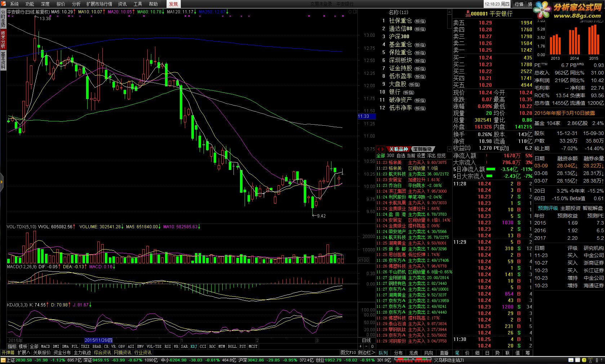Switch to 智能解盘 tab
The height and width of the screenshot is (364, 605).
coord(593,208)
